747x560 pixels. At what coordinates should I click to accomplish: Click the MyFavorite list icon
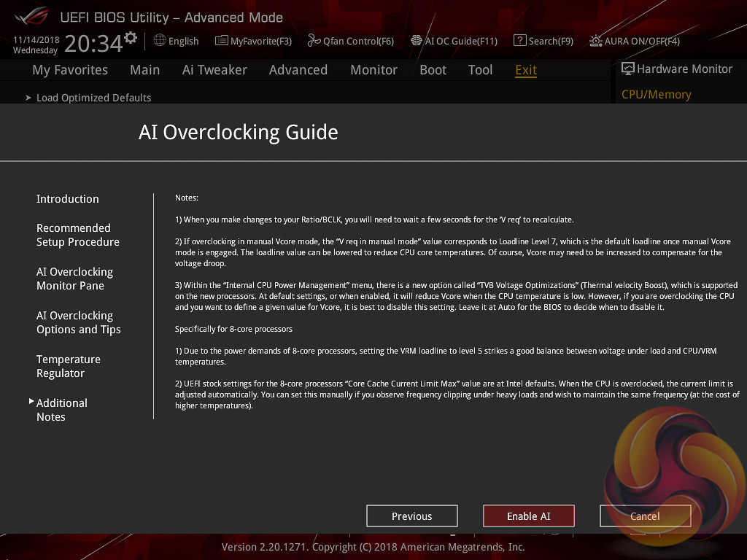pos(222,41)
